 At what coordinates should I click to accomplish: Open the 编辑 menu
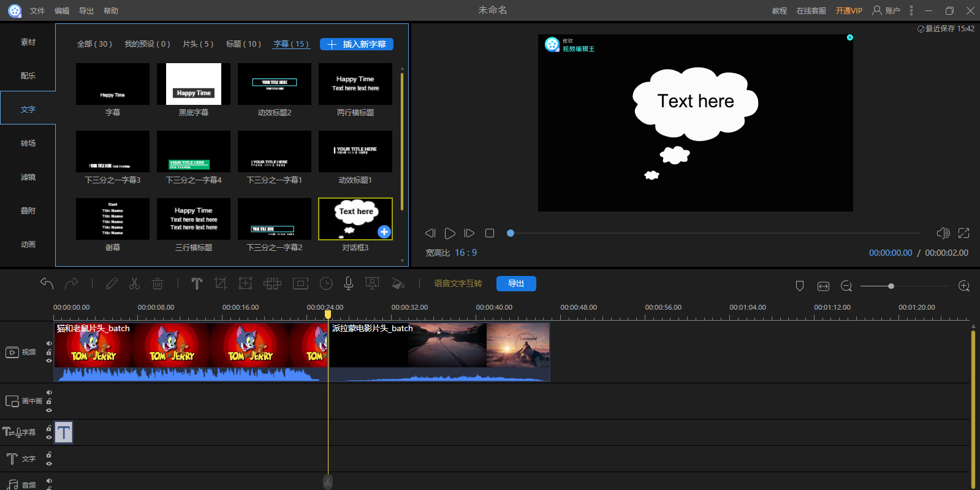[62, 11]
